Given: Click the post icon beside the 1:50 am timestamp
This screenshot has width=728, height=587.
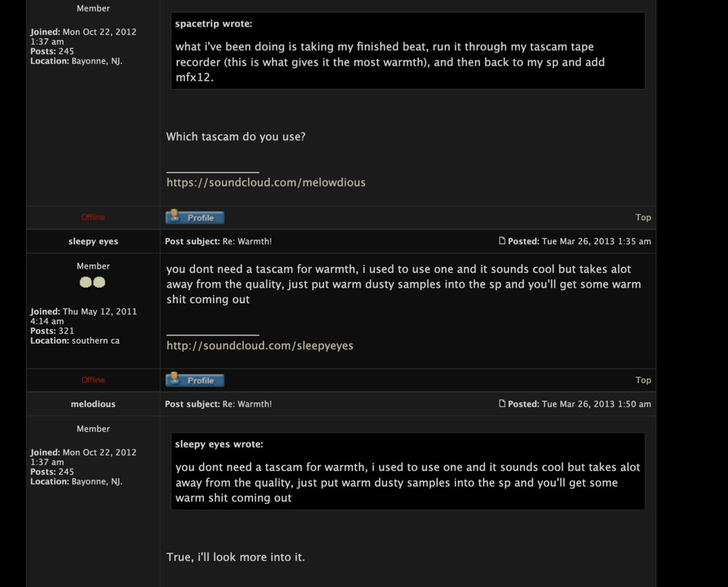Looking at the screenshot, I should pos(502,404).
